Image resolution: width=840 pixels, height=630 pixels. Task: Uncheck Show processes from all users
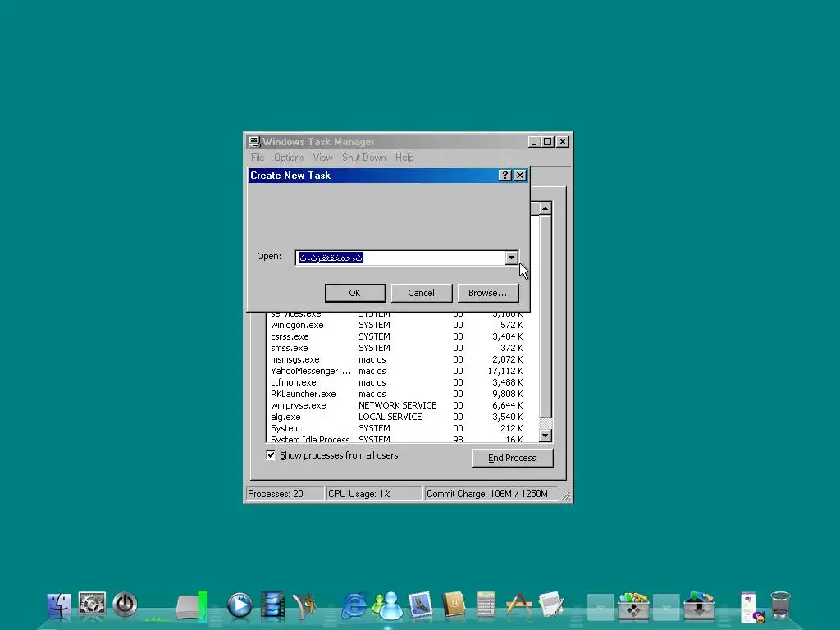click(x=271, y=454)
